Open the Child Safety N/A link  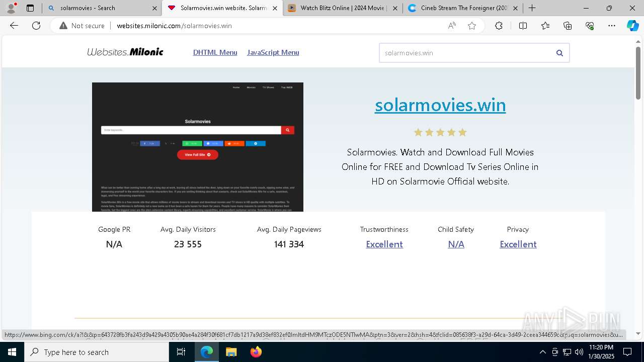coord(456,244)
